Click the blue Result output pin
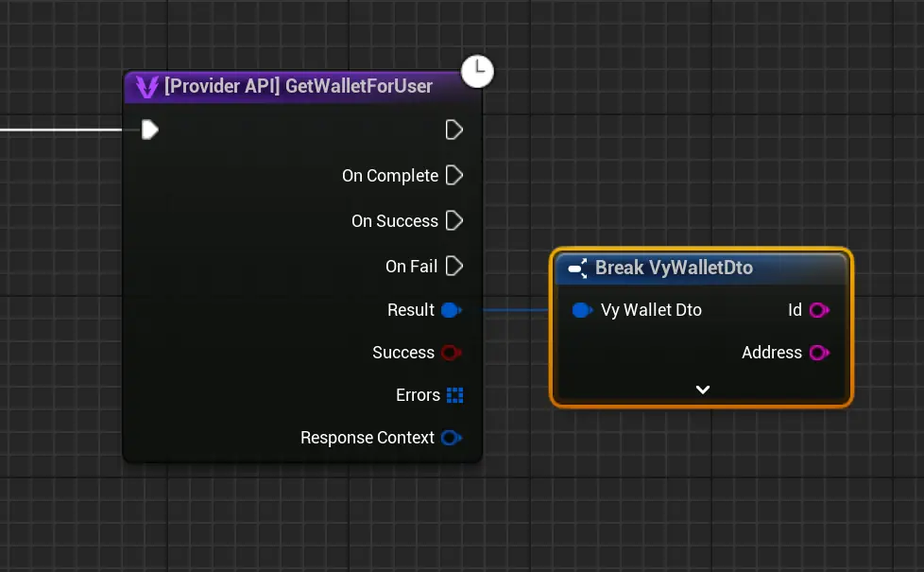This screenshot has width=924, height=572. pos(452,310)
